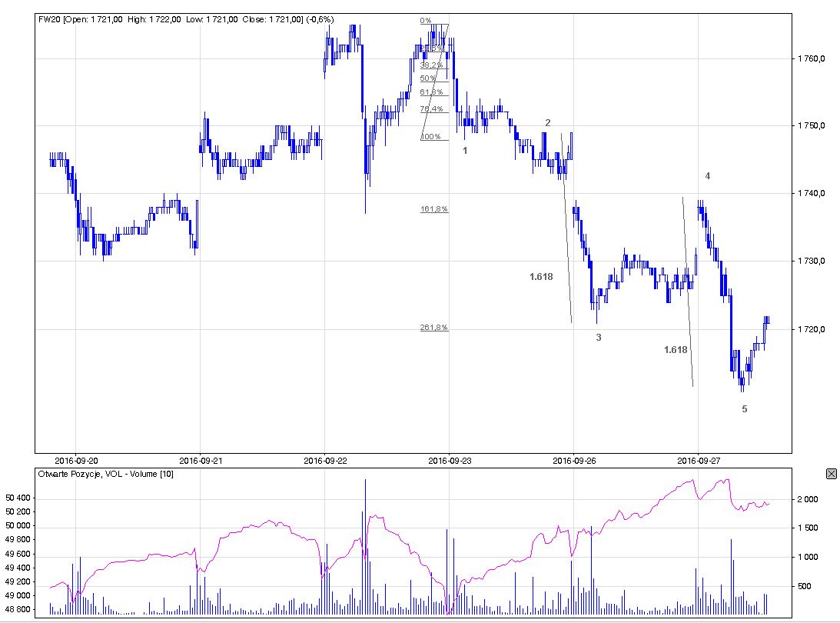Select the 100% Fibonacci level label
Screen dimensions: 840x623
pos(430,136)
